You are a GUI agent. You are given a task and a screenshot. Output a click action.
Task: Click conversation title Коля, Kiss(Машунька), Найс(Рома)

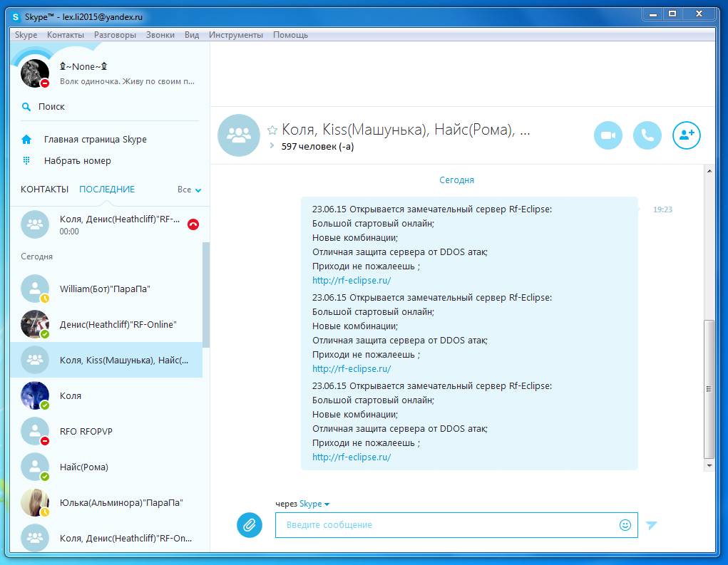406,130
